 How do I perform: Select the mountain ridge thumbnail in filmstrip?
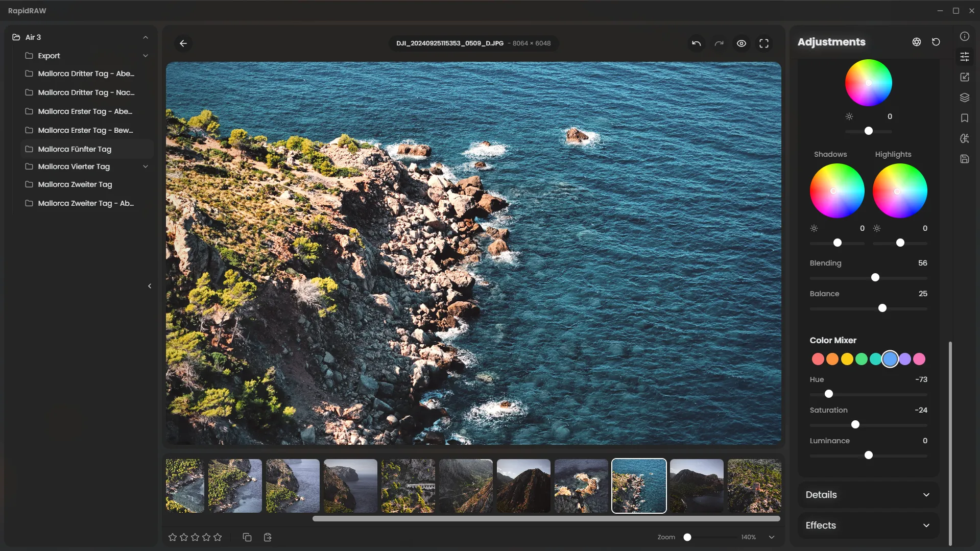pos(523,486)
